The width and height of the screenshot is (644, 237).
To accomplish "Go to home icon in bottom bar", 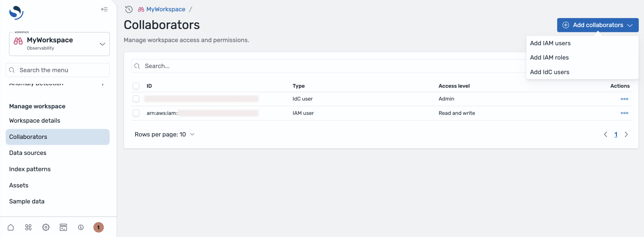I will (x=11, y=227).
